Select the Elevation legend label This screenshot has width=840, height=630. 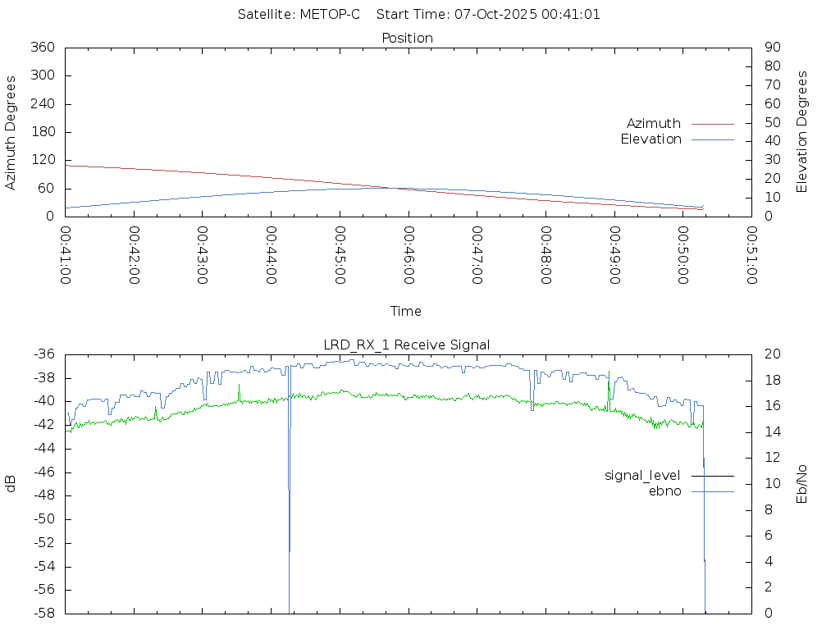pyautogui.click(x=651, y=139)
